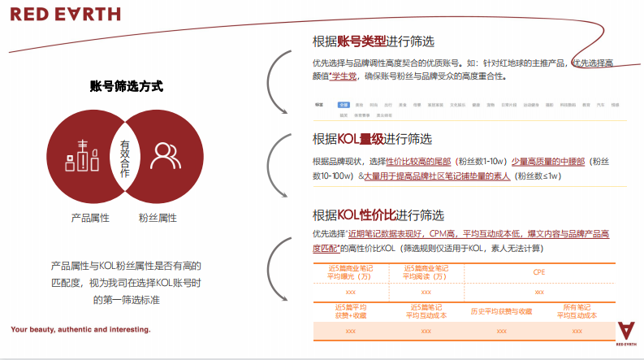Image resolution: width=644 pixels, height=360 pixels.
Task: Click the 账号筛选方式 heading
Action: [x=127, y=86]
